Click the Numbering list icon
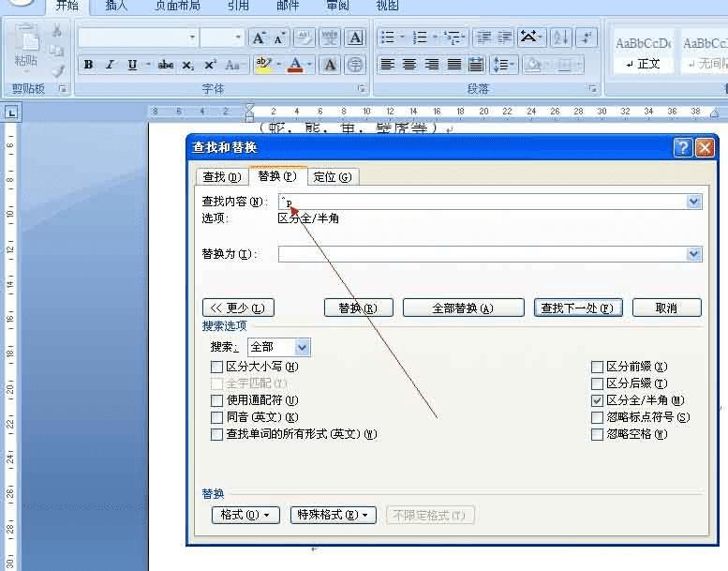Image resolution: width=728 pixels, height=571 pixels. tap(420, 38)
